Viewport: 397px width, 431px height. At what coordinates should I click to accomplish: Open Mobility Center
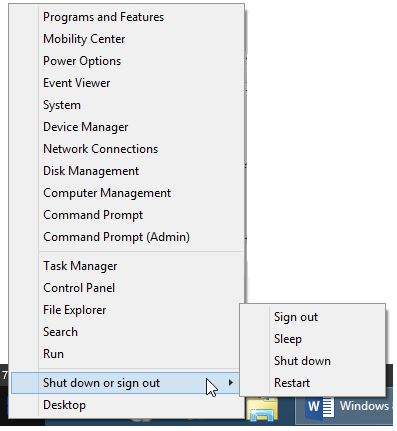[x=84, y=39]
